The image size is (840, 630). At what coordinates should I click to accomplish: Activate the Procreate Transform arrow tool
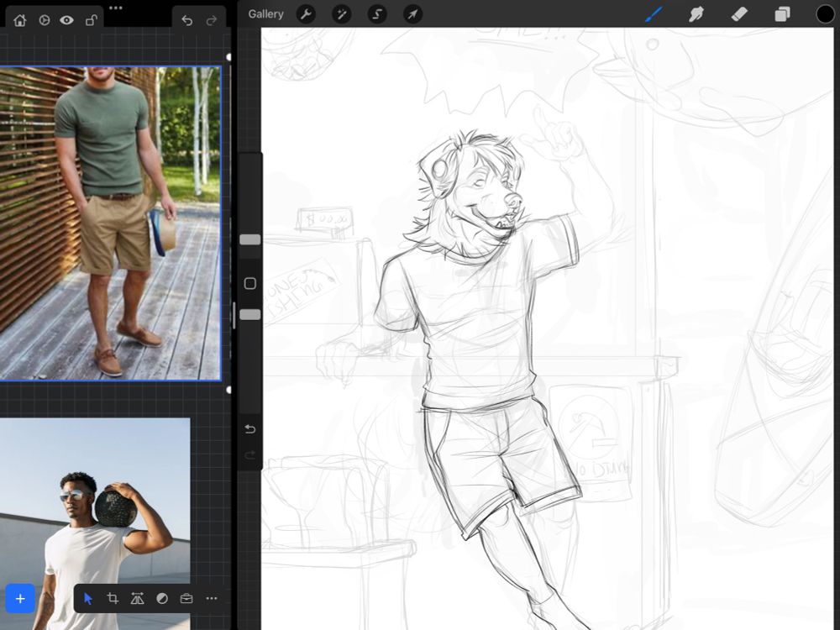click(412, 14)
